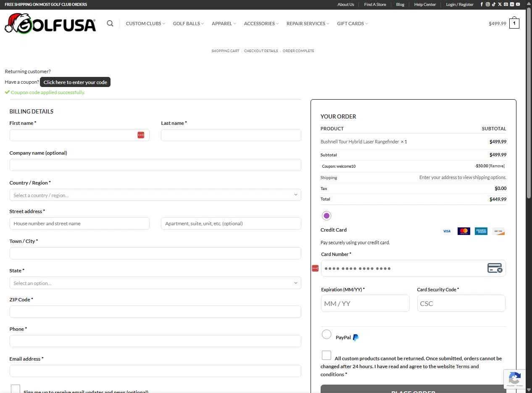Click the card icon inside Card Number field

click(495, 268)
